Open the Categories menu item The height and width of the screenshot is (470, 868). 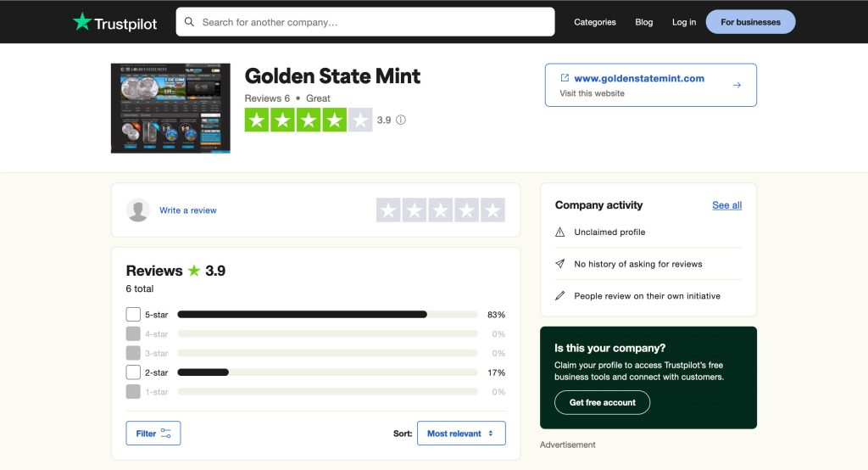[595, 22]
